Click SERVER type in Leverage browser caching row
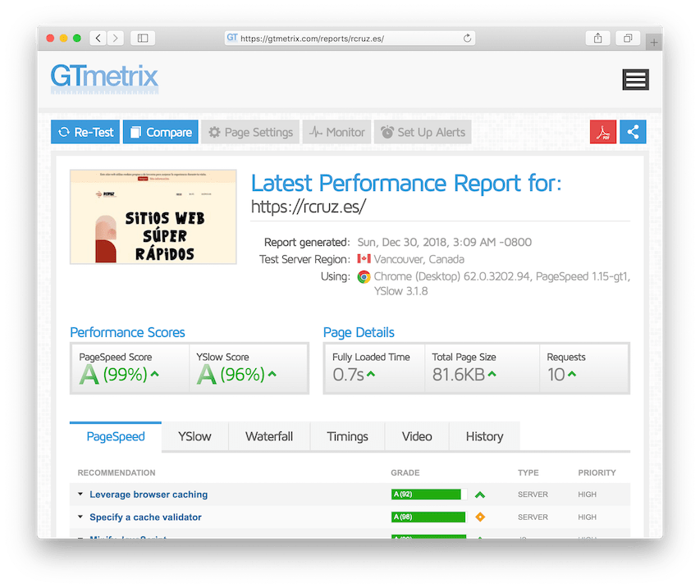The image size is (700, 588). coord(533,495)
